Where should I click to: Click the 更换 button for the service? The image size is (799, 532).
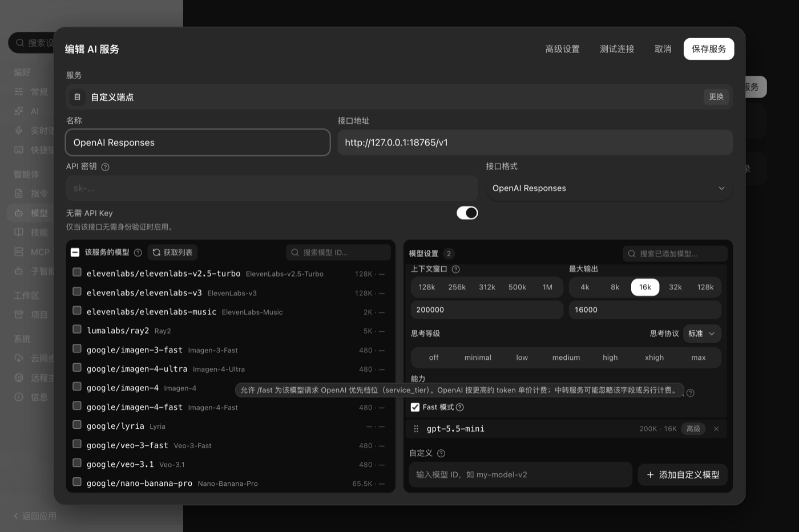point(716,97)
